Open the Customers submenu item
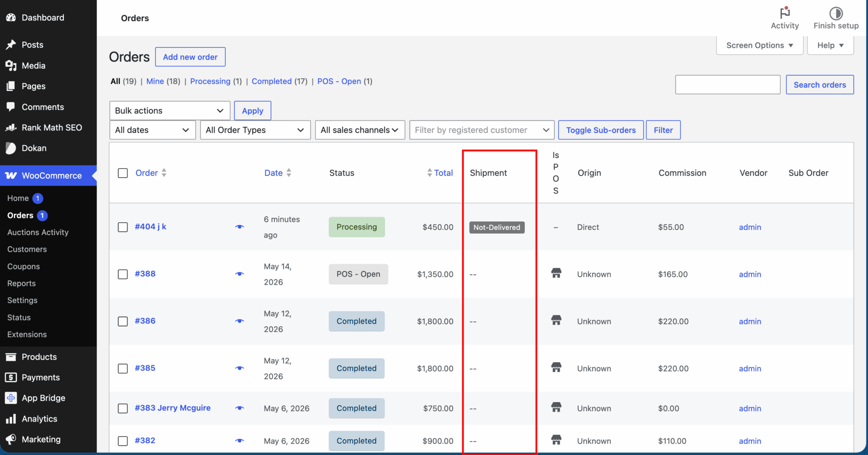Image resolution: width=868 pixels, height=455 pixels. (x=27, y=249)
